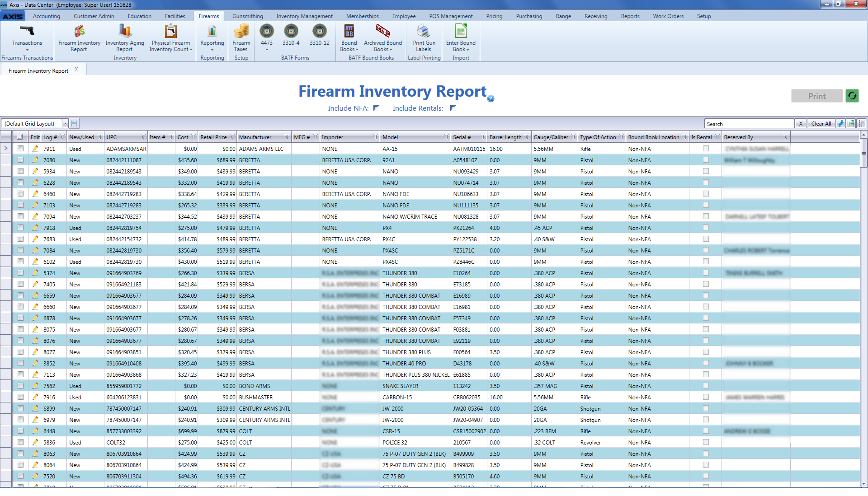The image size is (868, 496).
Task: Open the Inventory Aging Report
Action: (x=125, y=31)
